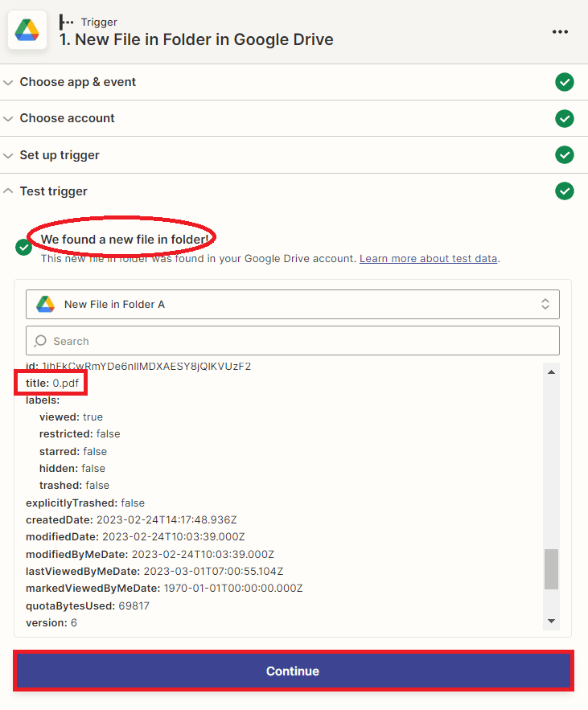Click the scrollbar thumb in data list

[x=551, y=569]
